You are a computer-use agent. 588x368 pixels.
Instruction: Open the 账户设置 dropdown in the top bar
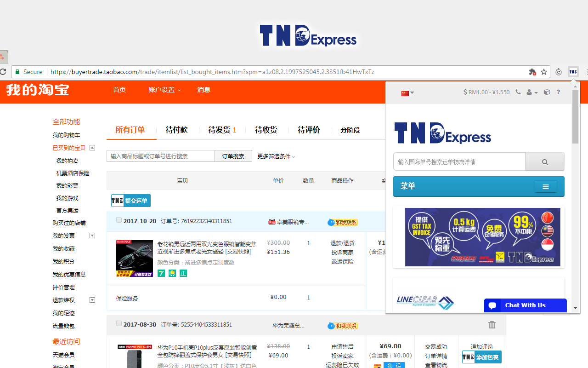point(164,90)
